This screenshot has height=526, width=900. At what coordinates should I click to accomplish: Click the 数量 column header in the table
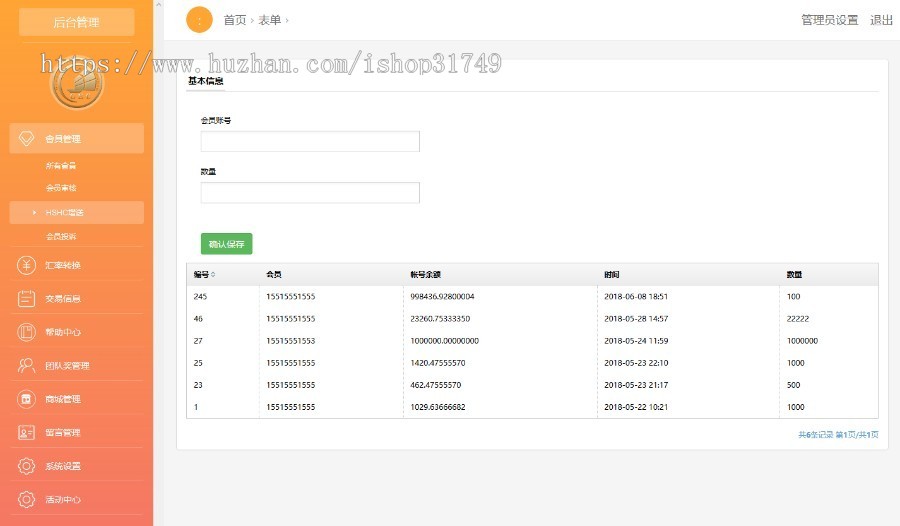pos(794,274)
